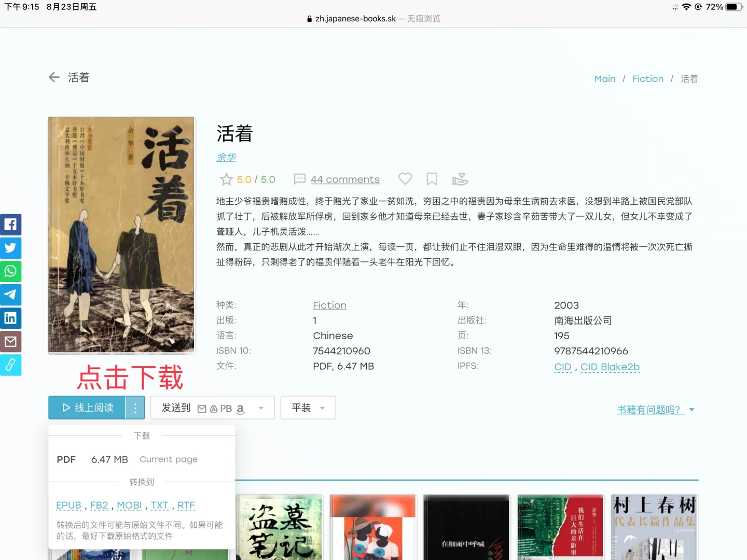Copy the page link from share sidebar

(10, 365)
